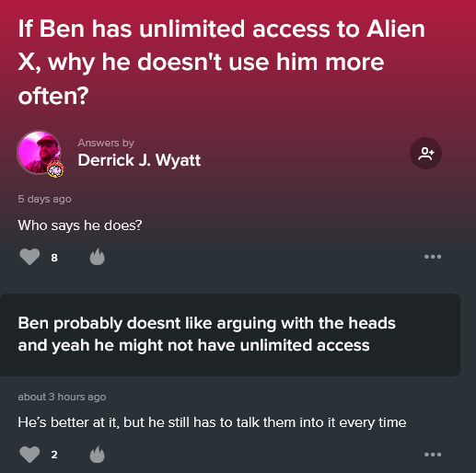Click the "Answers by" label
Viewport: 476px width, 473px height.
click(106, 143)
